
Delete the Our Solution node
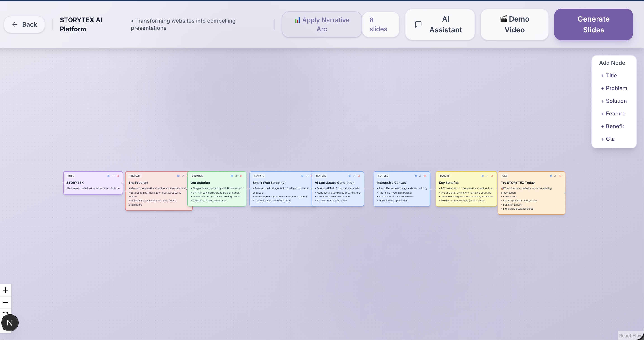(241, 176)
